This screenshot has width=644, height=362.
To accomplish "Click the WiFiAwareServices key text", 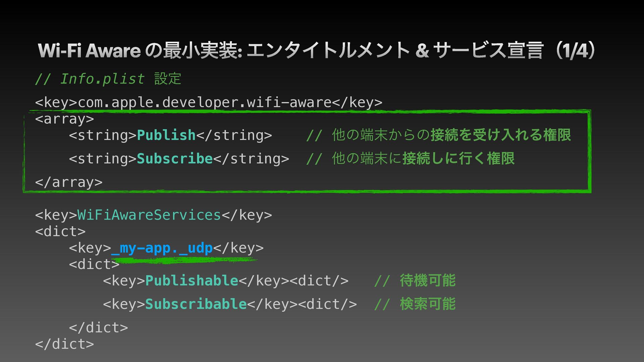I will (149, 215).
